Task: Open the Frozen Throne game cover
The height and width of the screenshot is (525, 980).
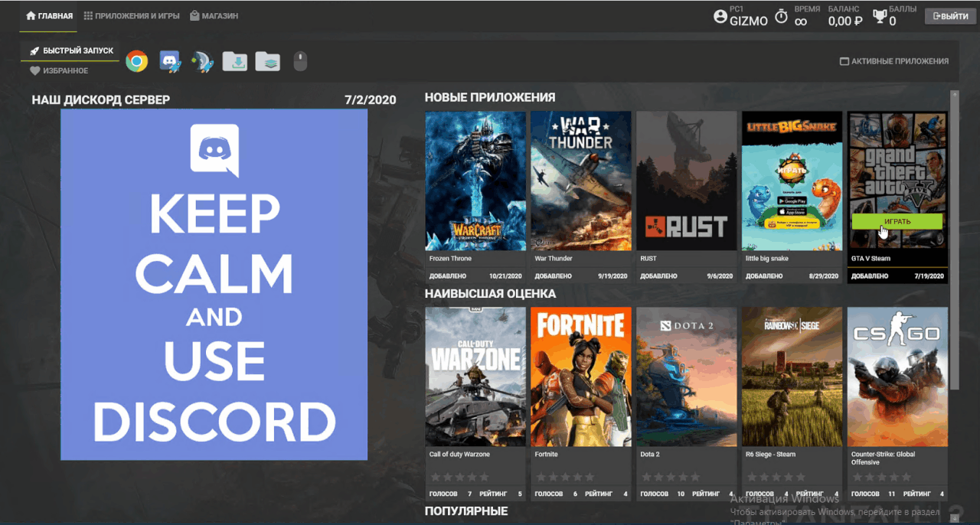Action: coord(475,181)
